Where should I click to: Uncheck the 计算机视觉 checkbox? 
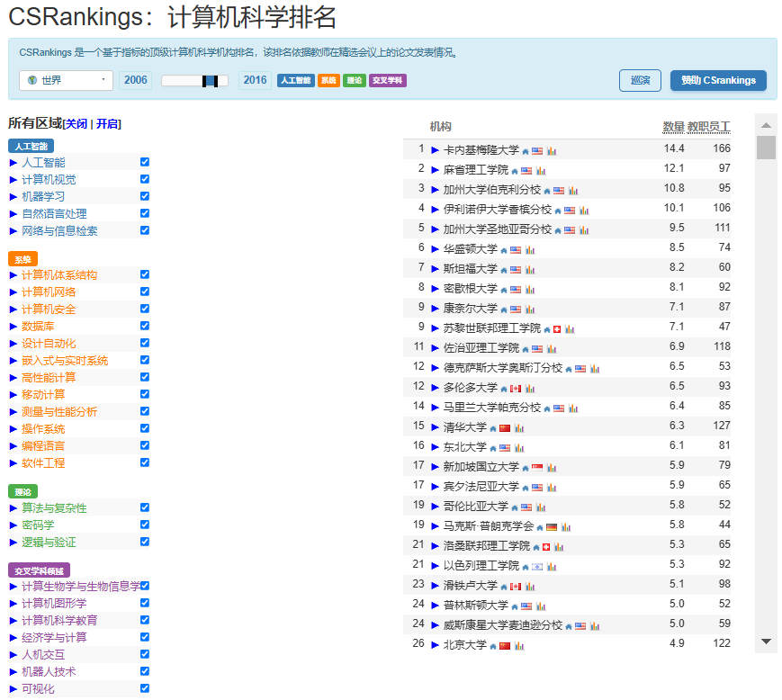click(145, 179)
